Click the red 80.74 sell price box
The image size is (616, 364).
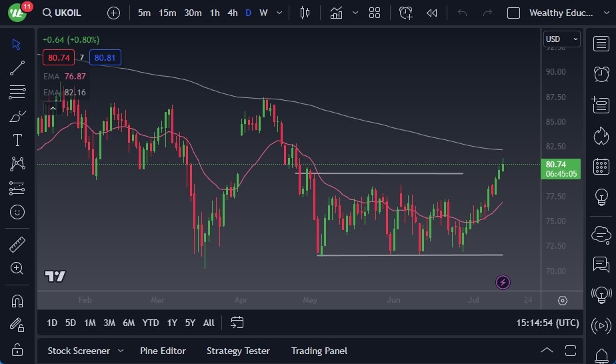click(x=56, y=58)
